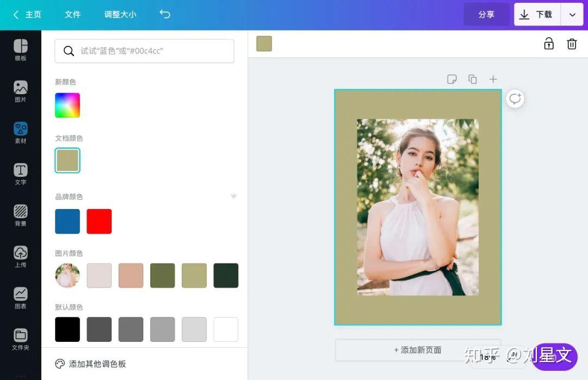Click the undo arrow in the toolbar
The width and height of the screenshot is (588, 380).
165,15
